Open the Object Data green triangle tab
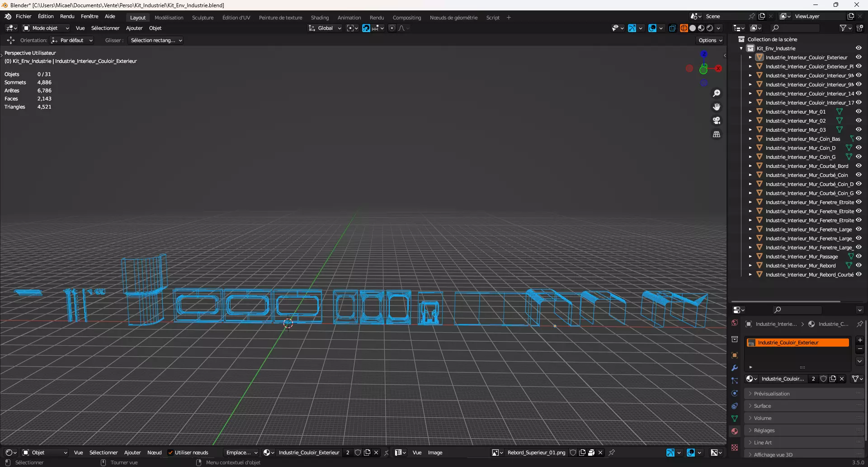This screenshot has height=467, width=868. pyautogui.click(x=735, y=419)
